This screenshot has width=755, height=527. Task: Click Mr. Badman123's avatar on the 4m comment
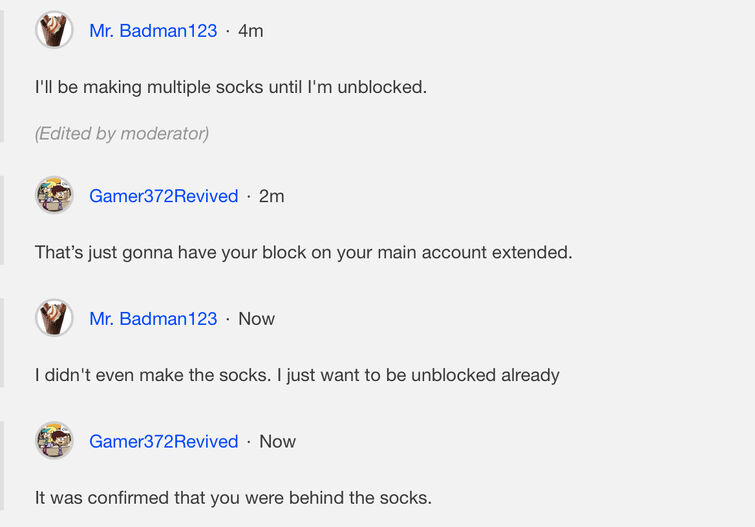[54, 30]
